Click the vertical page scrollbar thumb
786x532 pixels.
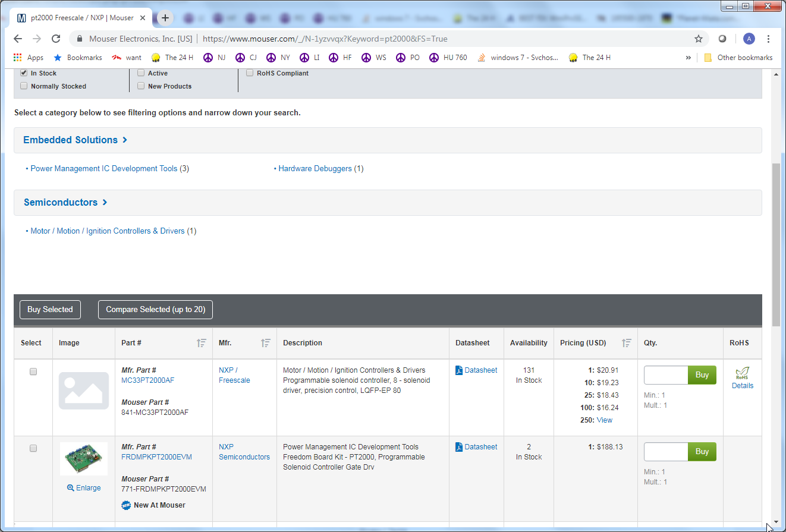(776, 244)
